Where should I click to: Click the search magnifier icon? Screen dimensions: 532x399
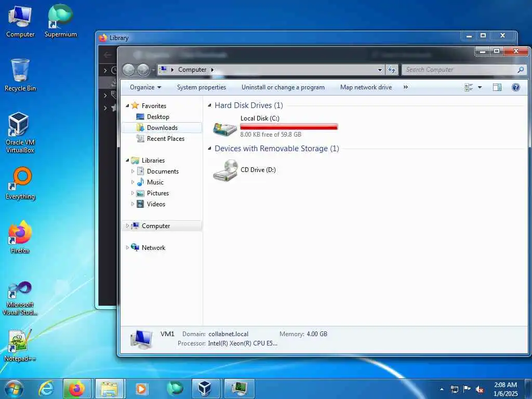[x=521, y=70]
